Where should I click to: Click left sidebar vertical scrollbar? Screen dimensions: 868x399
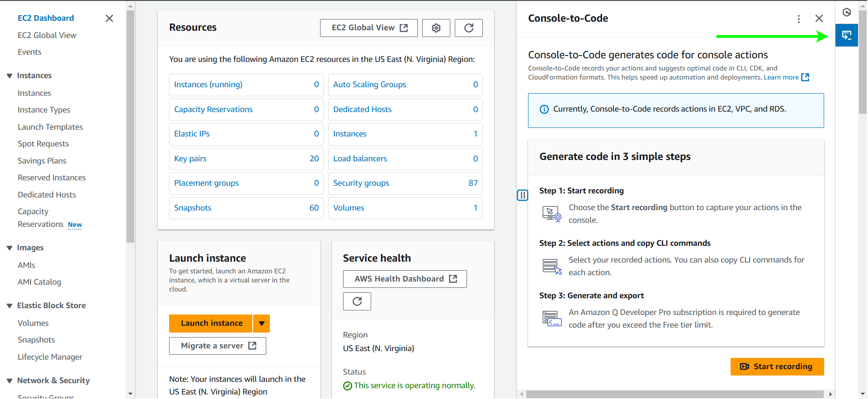pos(131,127)
